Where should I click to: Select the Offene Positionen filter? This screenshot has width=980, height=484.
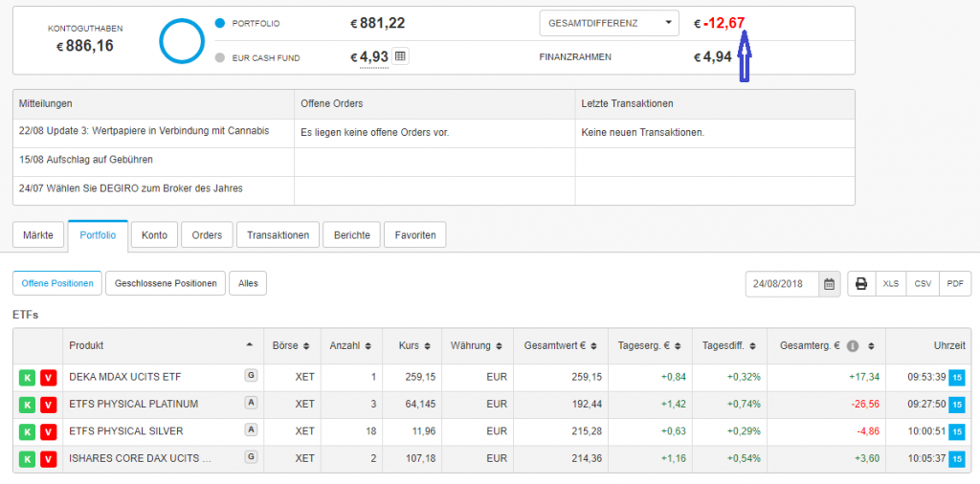click(x=57, y=283)
